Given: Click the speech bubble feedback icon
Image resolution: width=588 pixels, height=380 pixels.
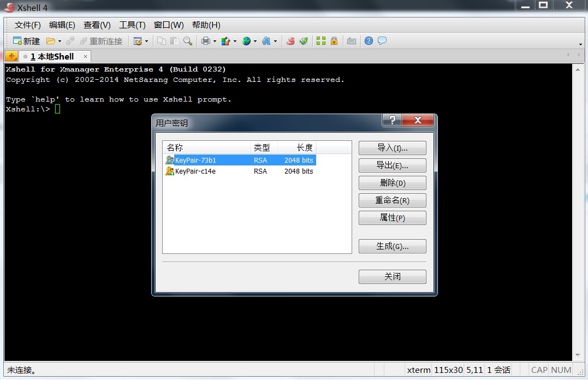Looking at the screenshot, I should 382,40.
